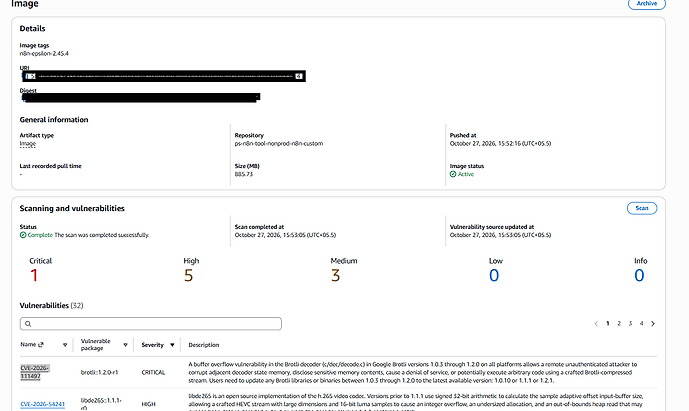
Task: Select image tag n8n-epsilon-2.45.4
Action: coord(44,54)
